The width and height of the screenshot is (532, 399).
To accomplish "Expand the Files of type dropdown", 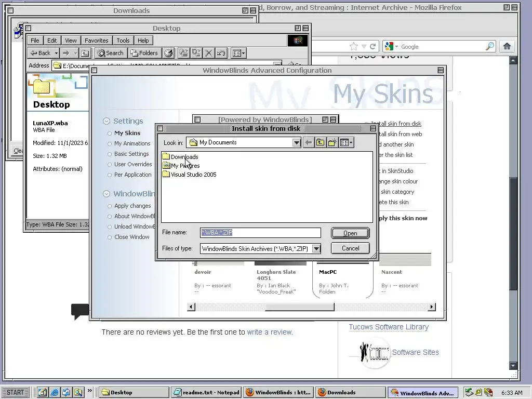I will pos(316,249).
